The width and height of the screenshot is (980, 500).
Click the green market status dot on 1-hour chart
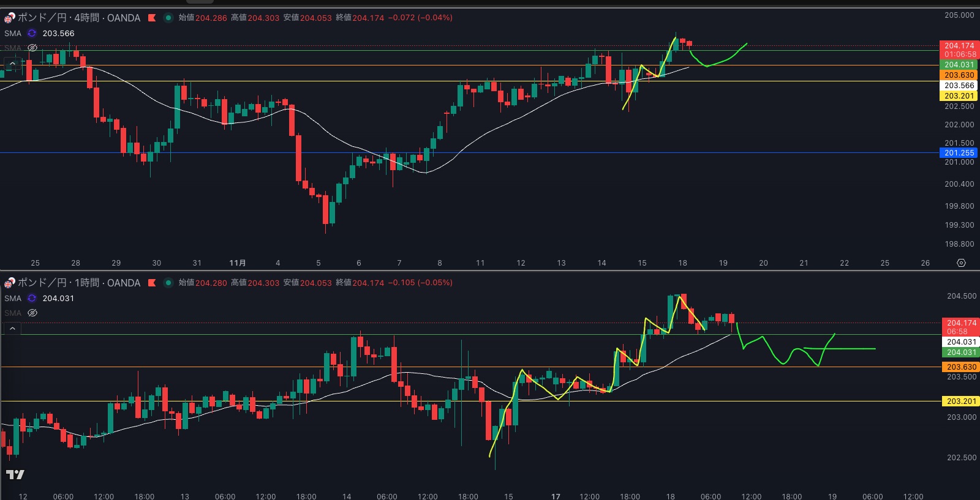point(168,283)
